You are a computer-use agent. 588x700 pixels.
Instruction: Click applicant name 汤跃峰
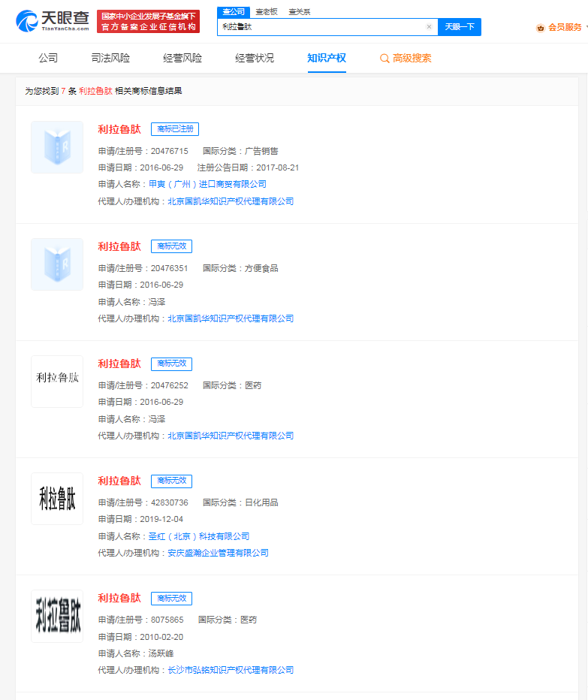coord(161,653)
